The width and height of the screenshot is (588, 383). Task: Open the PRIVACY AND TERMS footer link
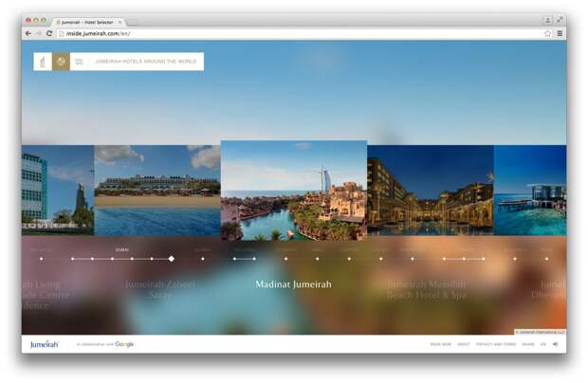pyautogui.click(x=496, y=344)
